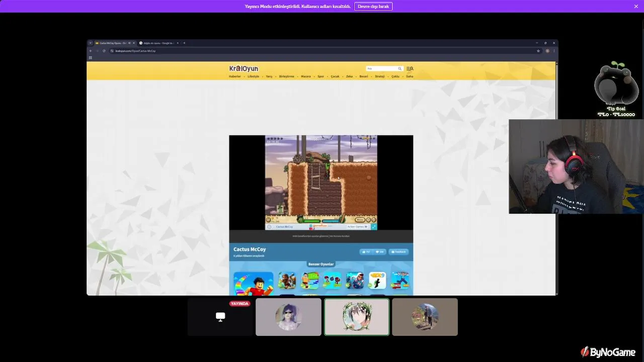
Task: Open the blocky fighter game thumbnail
Action: point(400,281)
